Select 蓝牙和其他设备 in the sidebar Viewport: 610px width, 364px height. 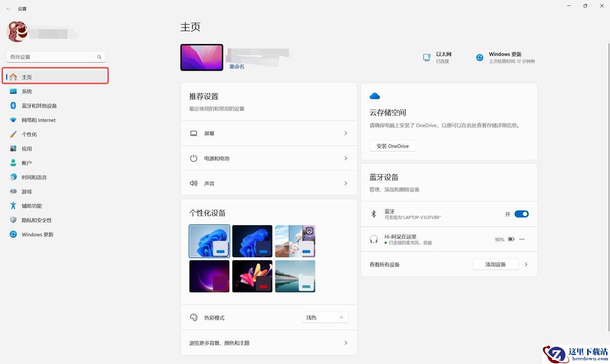point(56,106)
